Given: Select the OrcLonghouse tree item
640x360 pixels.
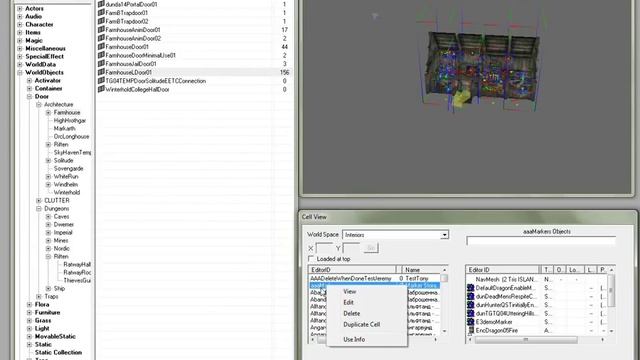Looking at the screenshot, I should click(x=71, y=137).
